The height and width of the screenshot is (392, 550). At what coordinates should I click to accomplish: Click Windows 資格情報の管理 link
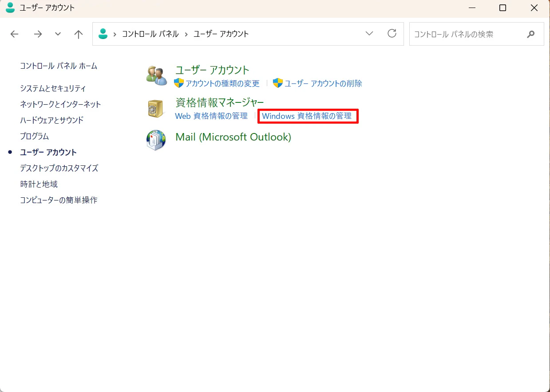307,116
